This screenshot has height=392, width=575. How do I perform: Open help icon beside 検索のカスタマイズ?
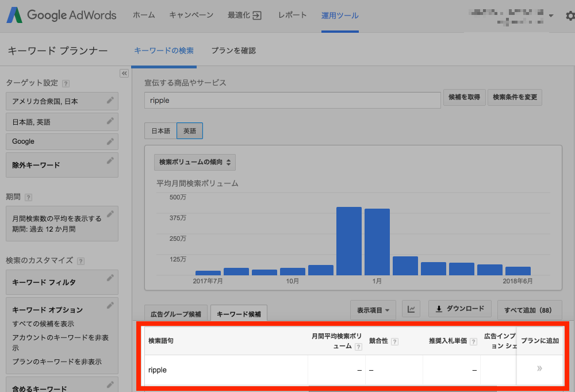[80, 261]
